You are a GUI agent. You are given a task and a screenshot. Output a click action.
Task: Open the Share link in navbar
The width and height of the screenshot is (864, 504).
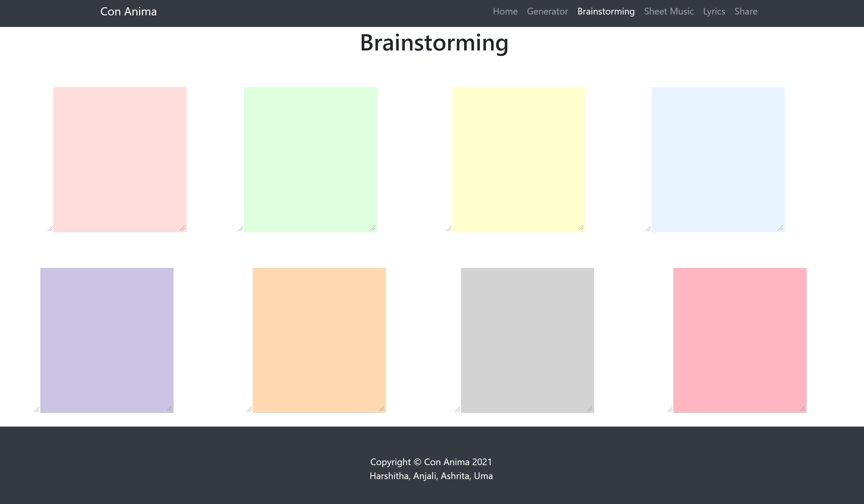coord(746,11)
